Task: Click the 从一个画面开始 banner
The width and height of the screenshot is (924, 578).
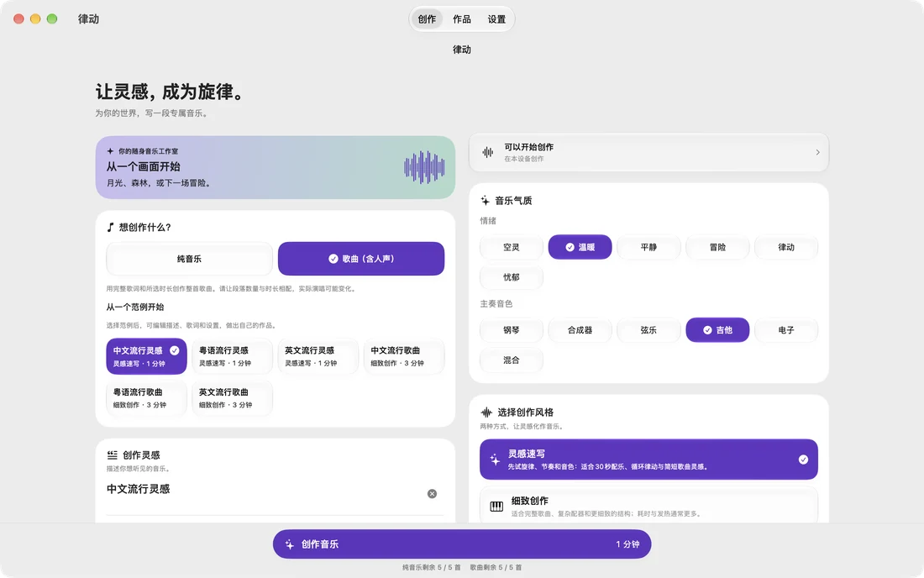Action: [x=276, y=168]
